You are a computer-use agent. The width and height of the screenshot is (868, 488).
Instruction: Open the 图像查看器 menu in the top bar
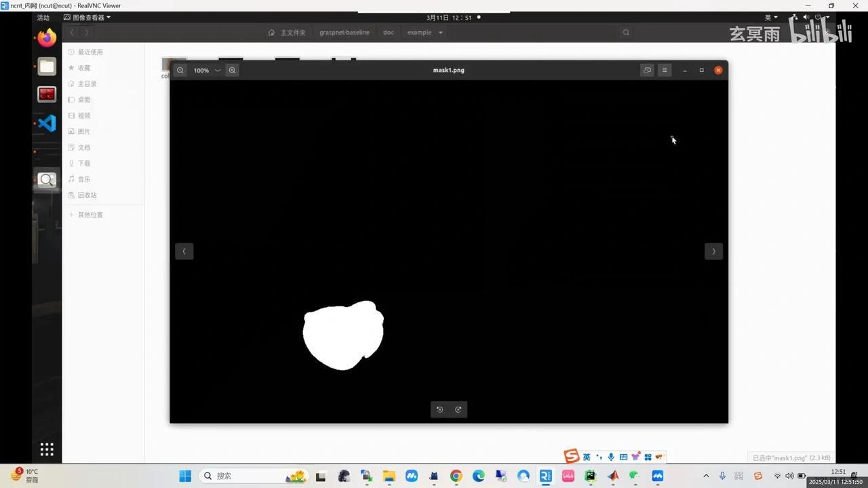(88, 17)
